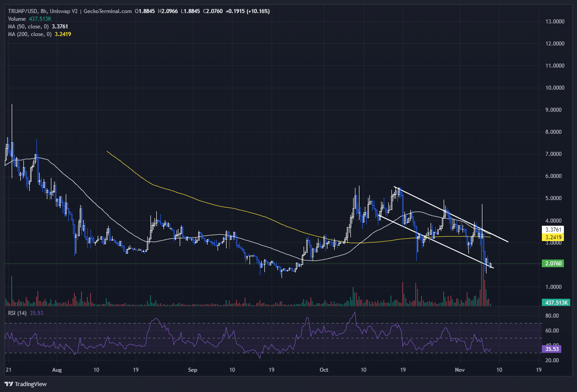Screen dimensions: 577x392
Task: Click the 60.00 RSI scale value
Action: point(552,331)
